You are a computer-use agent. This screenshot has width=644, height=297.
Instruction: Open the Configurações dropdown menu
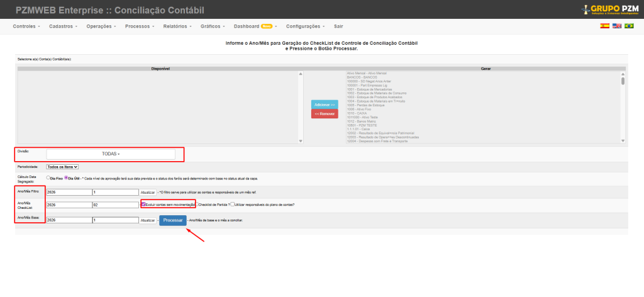coord(304,26)
